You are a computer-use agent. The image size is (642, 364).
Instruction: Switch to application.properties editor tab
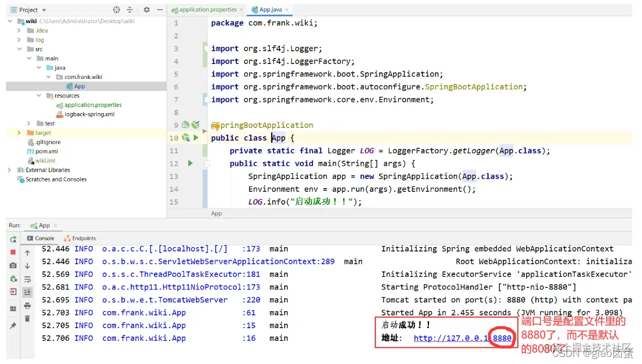tap(208, 9)
